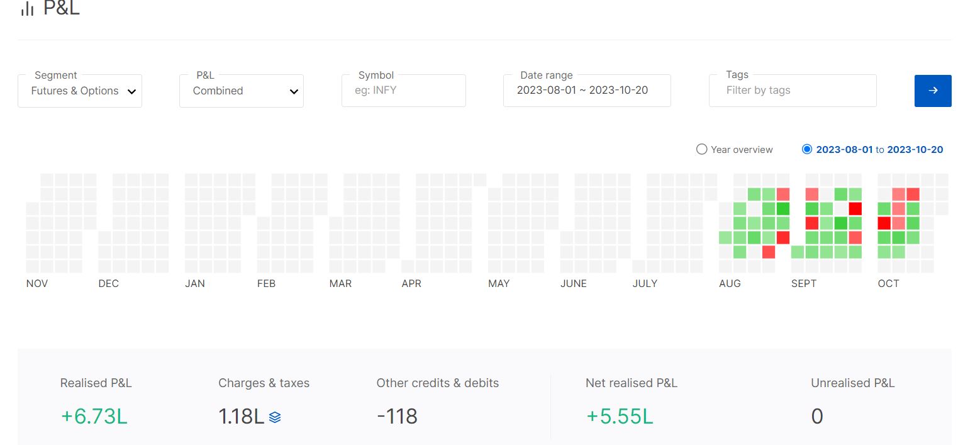Click the brightest red heatmap cell in October
The height and width of the screenshot is (445, 980).
(x=884, y=223)
